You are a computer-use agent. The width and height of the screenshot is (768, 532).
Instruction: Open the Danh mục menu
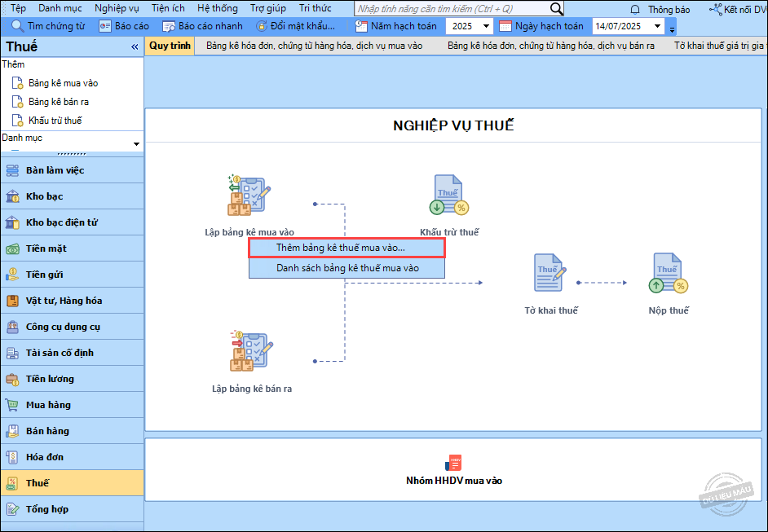(x=60, y=8)
